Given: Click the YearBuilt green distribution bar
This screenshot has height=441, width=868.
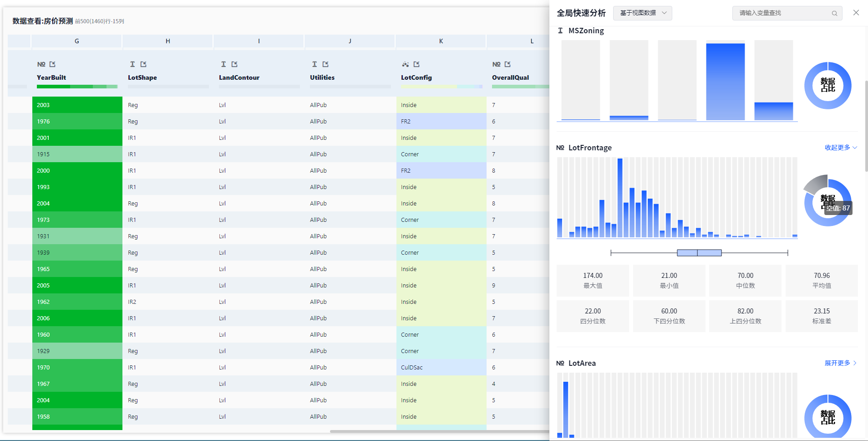Looking at the screenshot, I should [x=76, y=87].
